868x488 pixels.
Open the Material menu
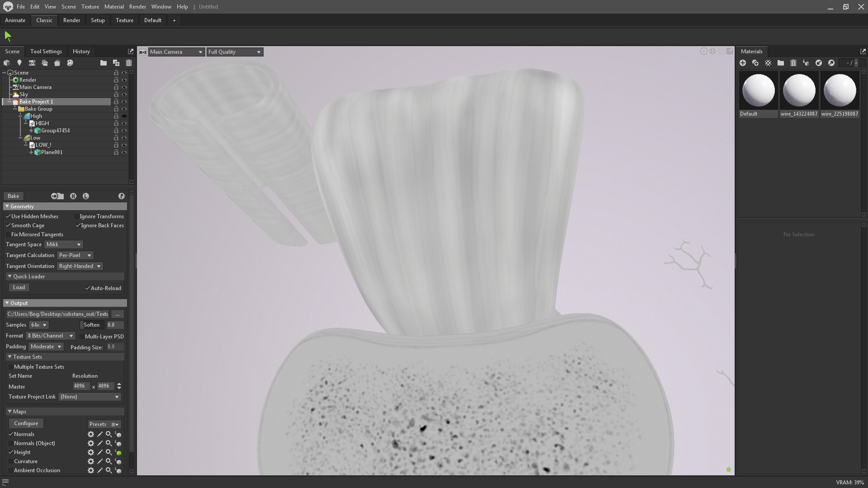point(114,7)
